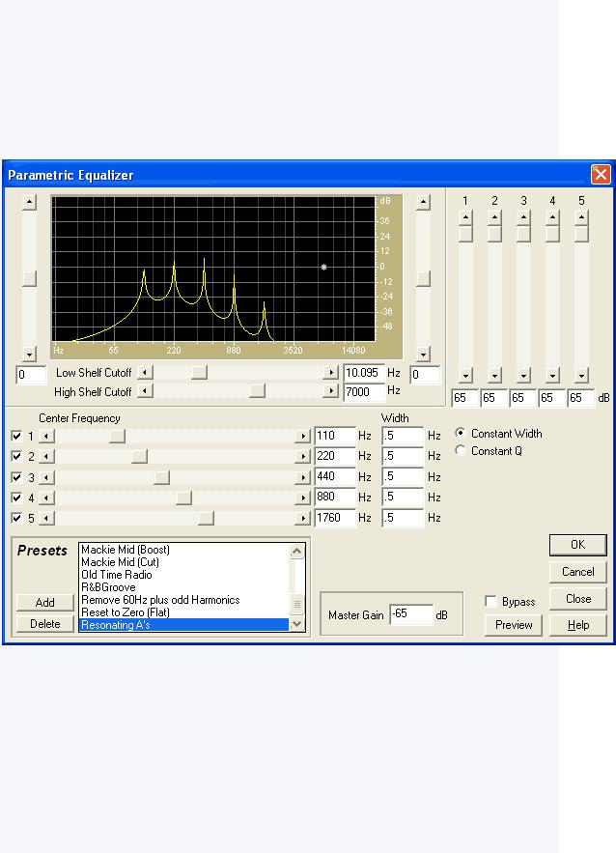Enable band 1 checkbox
This screenshot has height=853, width=616.
[16, 437]
